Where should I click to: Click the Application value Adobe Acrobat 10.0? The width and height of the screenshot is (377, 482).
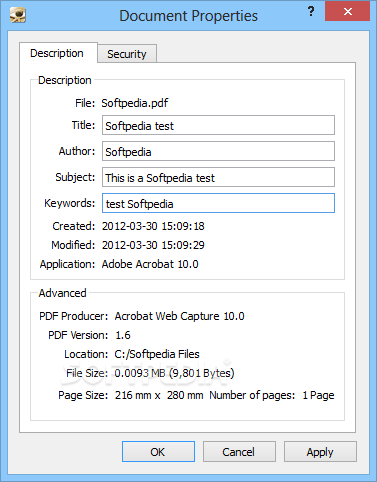pos(150,264)
